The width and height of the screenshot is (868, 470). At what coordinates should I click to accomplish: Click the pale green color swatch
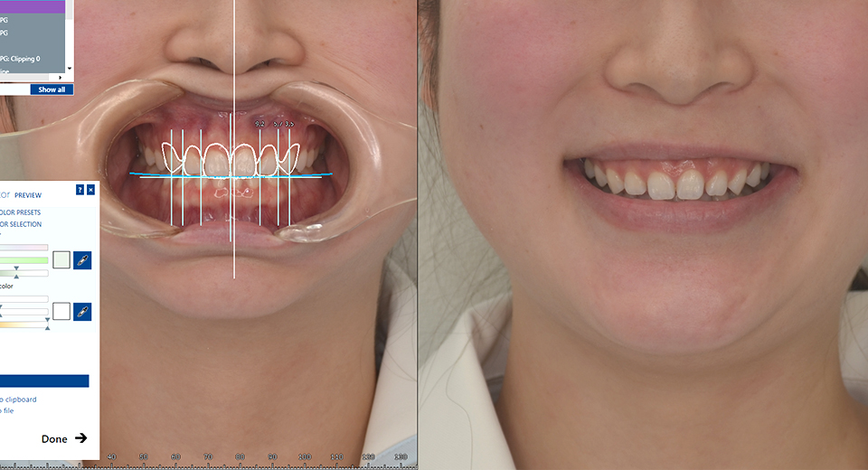click(61, 259)
